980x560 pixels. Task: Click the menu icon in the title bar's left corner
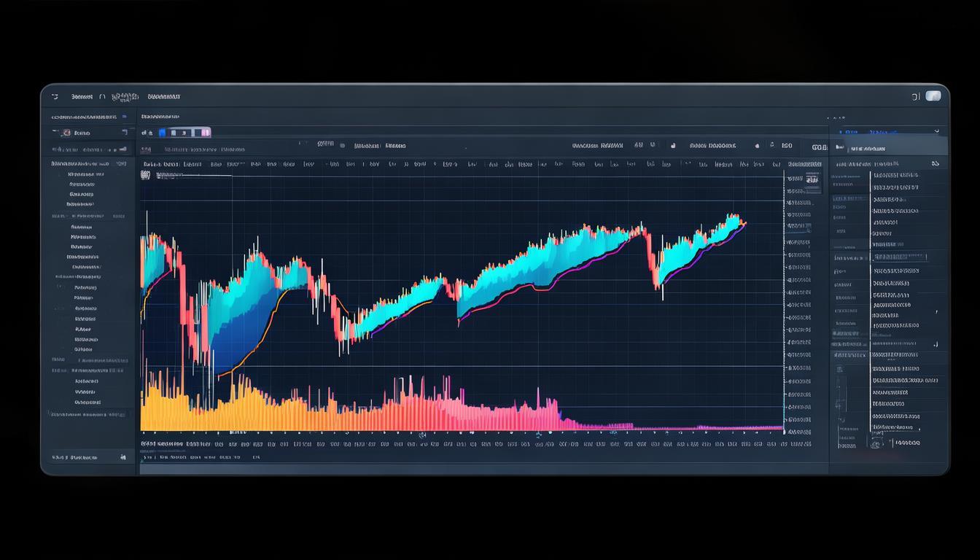point(55,96)
